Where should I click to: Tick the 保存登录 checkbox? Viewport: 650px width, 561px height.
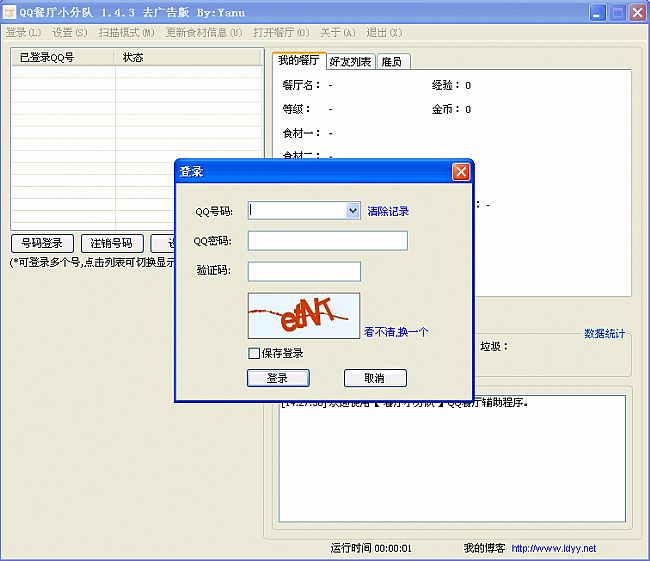(x=254, y=353)
